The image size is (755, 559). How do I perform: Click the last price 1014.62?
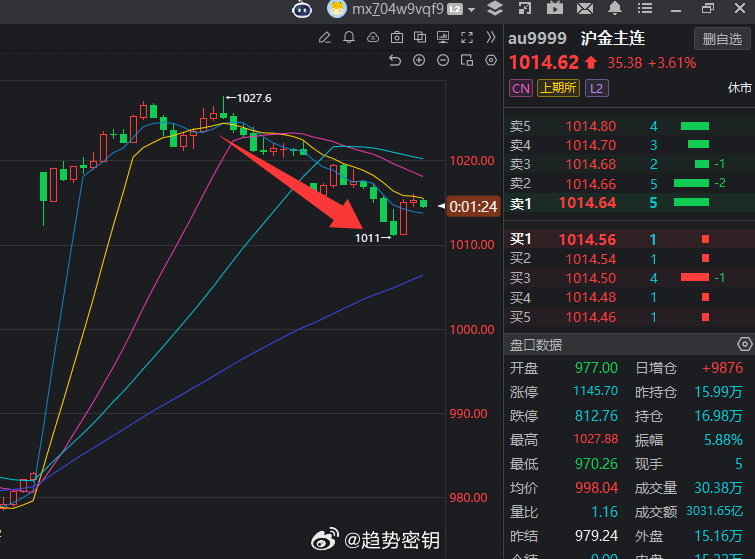(x=544, y=63)
